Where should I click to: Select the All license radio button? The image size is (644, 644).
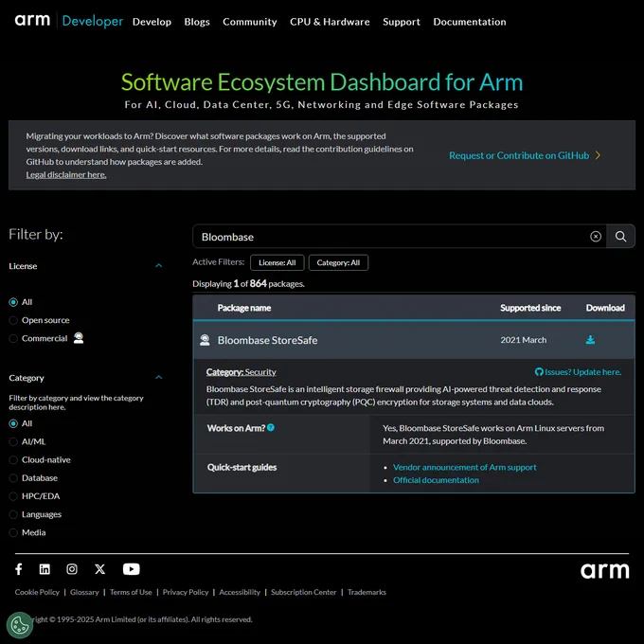[13, 302]
